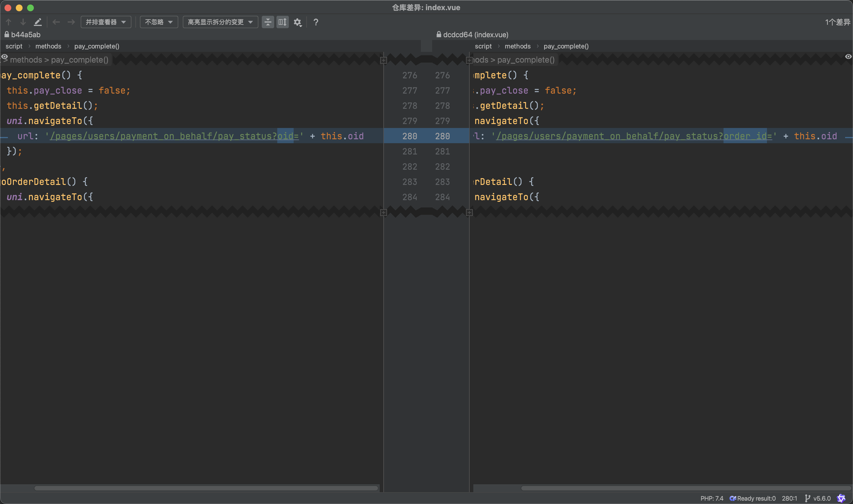Image resolution: width=853 pixels, height=504 pixels.
Task: Open the highlight split changes dropdown
Action: point(220,22)
